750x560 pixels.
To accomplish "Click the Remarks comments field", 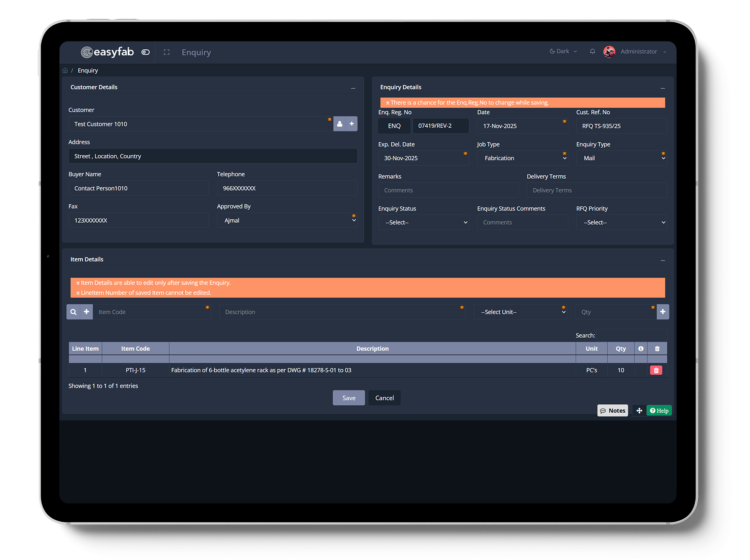I will (448, 190).
